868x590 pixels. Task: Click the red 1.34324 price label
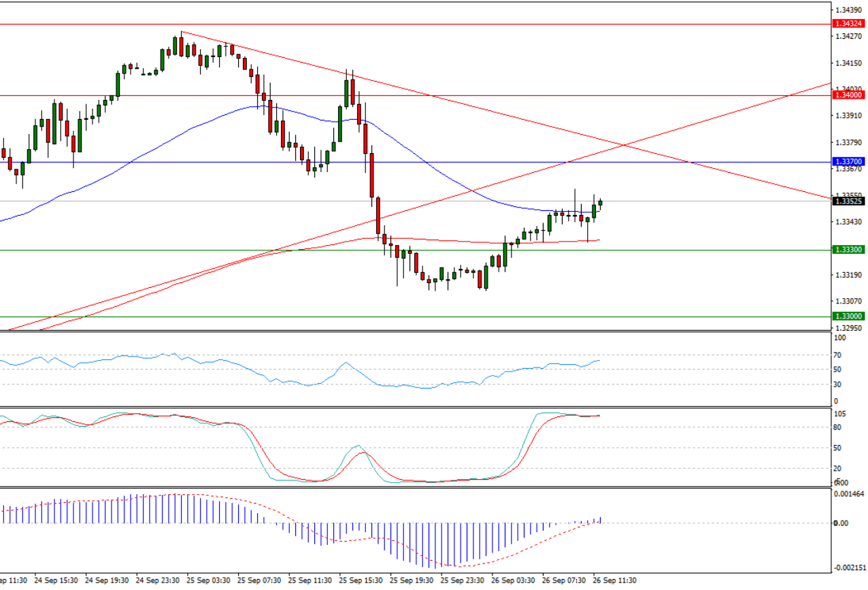(x=848, y=24)
